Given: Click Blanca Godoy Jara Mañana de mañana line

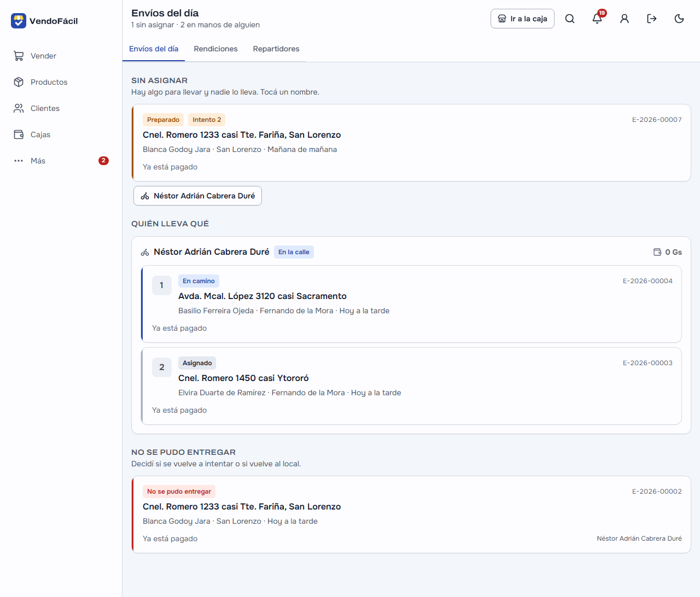Looking at the screenshot, I should pos(240,149).
